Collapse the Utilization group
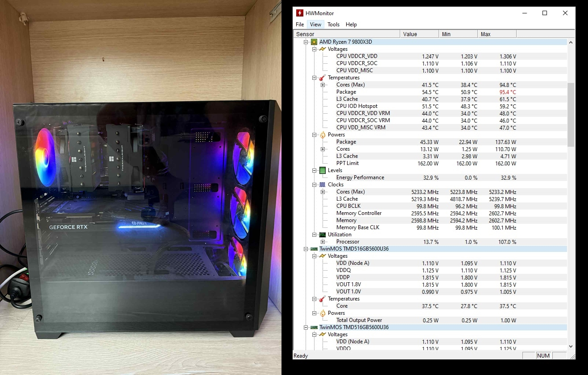588x375 pixels. (x=314, y=235)
